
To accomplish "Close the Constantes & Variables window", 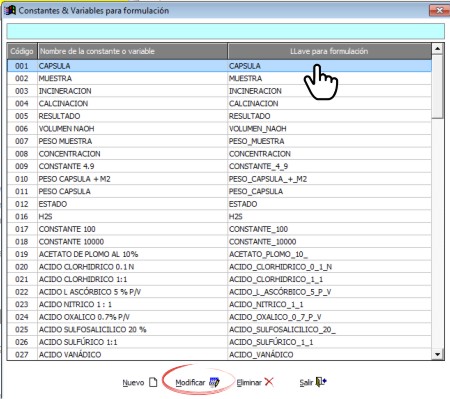I will (439, 11).
